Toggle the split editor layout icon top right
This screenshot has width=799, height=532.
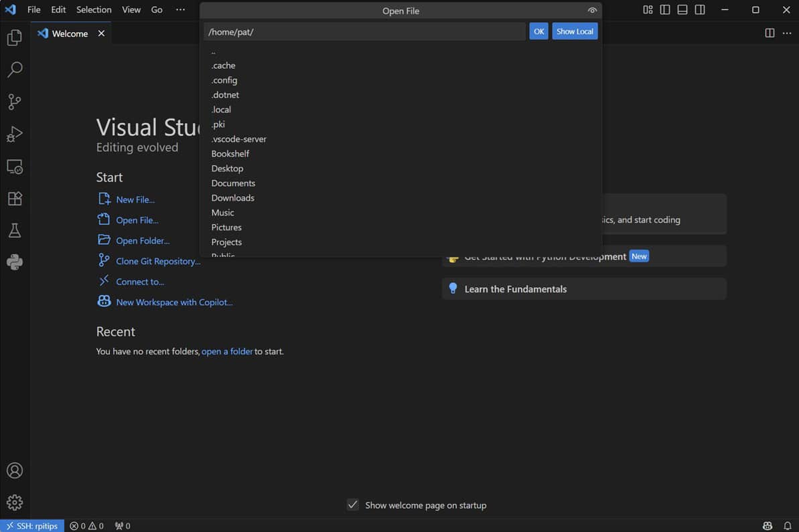[x=770, y=32]
